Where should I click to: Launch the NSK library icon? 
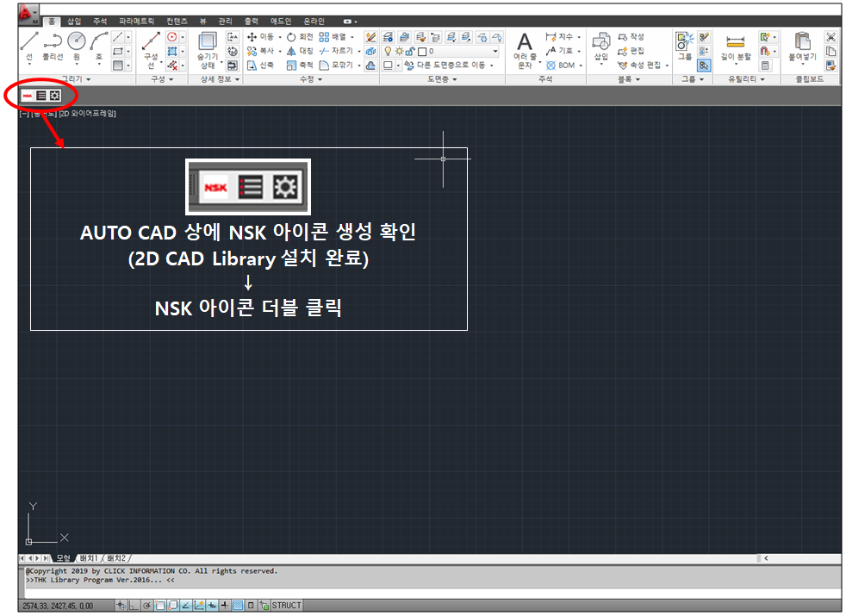(28, 96)
